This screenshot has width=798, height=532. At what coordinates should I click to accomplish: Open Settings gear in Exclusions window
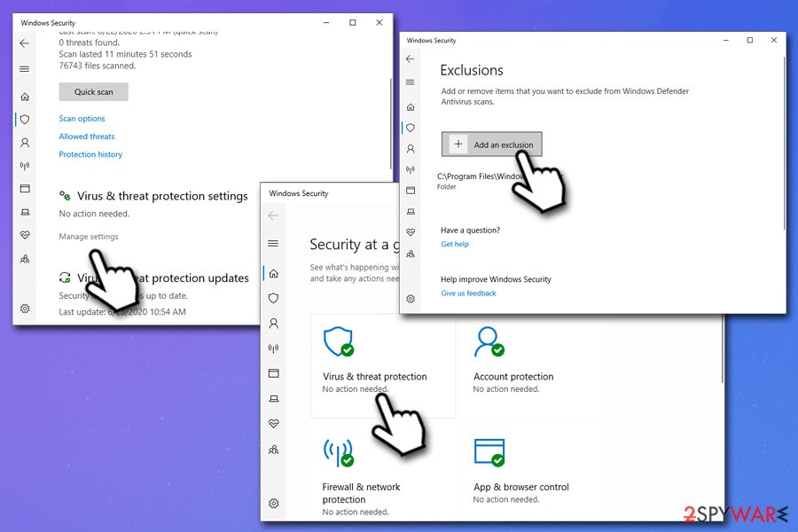point(411,299)
